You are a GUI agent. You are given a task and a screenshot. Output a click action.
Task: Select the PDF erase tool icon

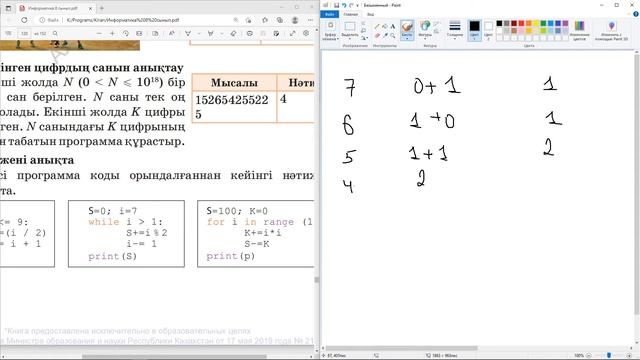point(233,33)
